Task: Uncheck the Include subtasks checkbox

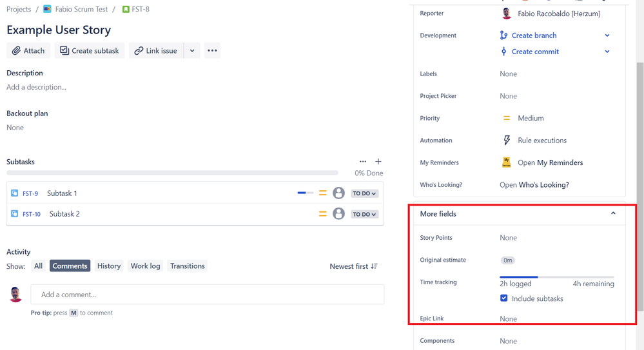Action: point(503,298)
